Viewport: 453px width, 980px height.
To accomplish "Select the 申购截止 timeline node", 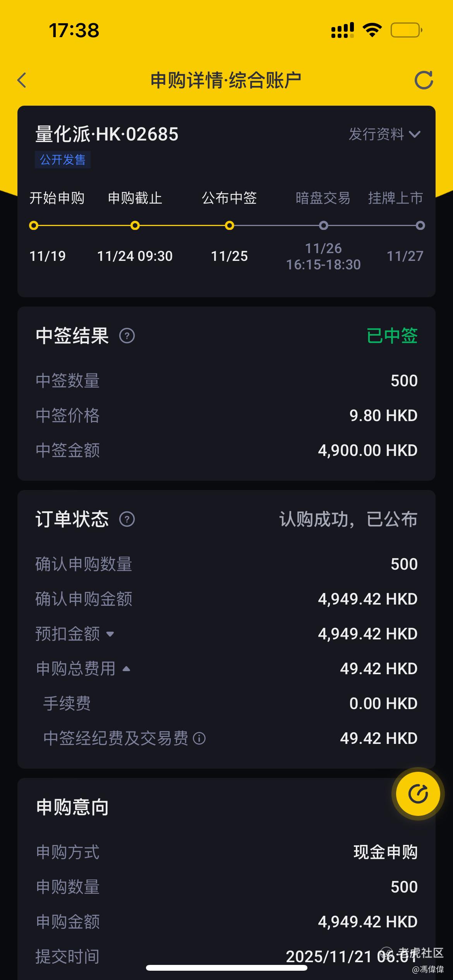I will [135, 225].
